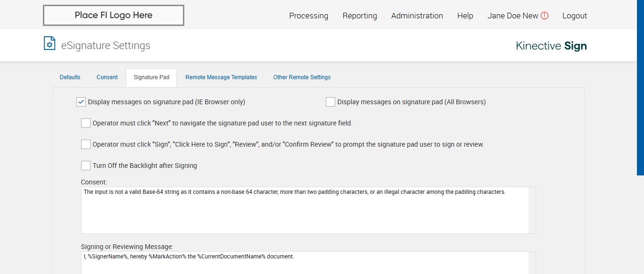
Task: Expand the Reporting menu
Action: (360, 16)
